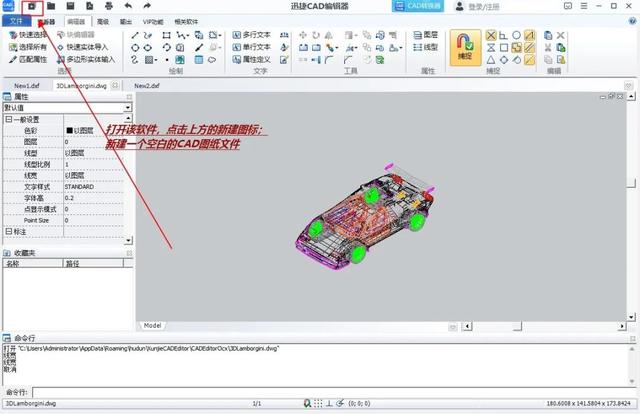
Task: Select the Arc drawing tool
Action: click(x=166, y=48)
